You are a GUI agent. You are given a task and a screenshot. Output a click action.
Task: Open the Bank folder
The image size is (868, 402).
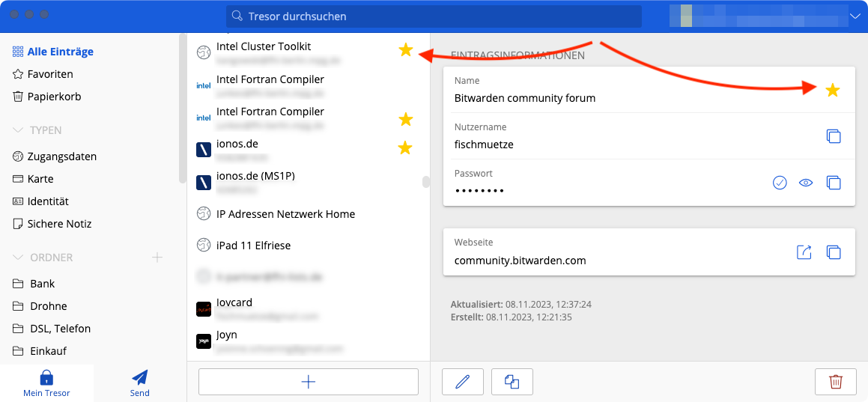[34, 284]
